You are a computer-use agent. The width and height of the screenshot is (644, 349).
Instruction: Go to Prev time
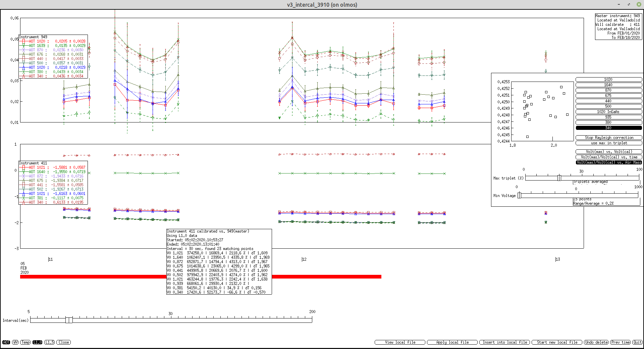click(x=621, y=342)
